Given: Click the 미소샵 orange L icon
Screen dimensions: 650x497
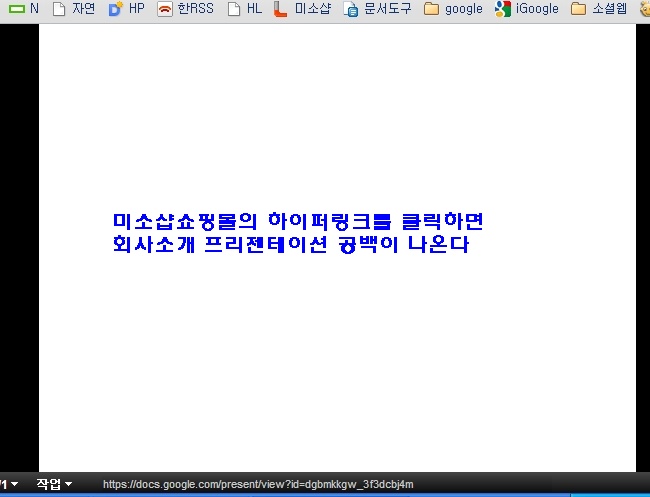Looking at the screenshot, I should pyautogui.click(x=281, y=9).
